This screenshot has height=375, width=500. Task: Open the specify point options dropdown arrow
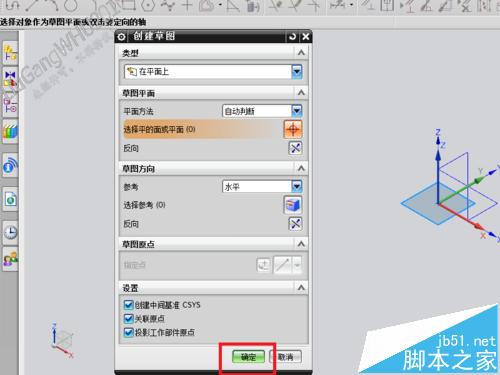[x=297, y=265]
